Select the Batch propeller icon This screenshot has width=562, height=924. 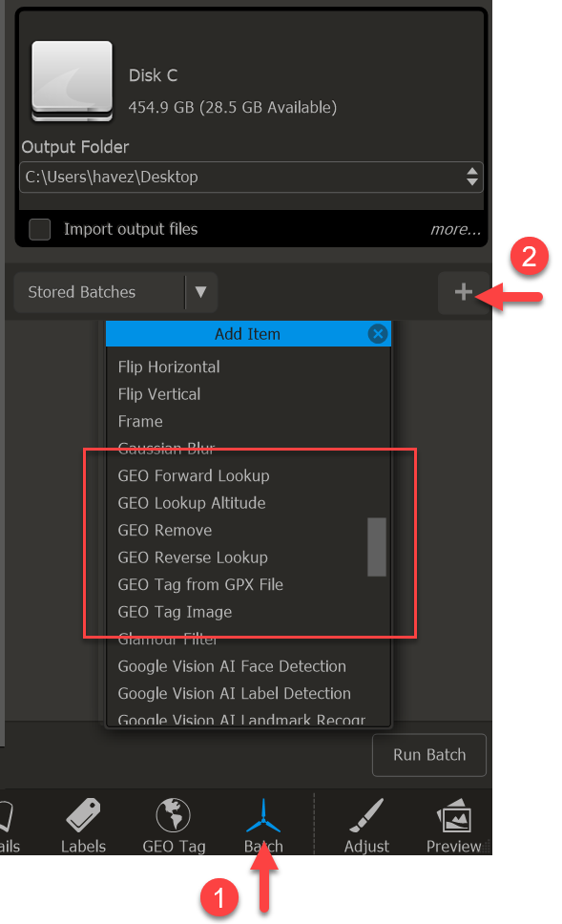263,816
